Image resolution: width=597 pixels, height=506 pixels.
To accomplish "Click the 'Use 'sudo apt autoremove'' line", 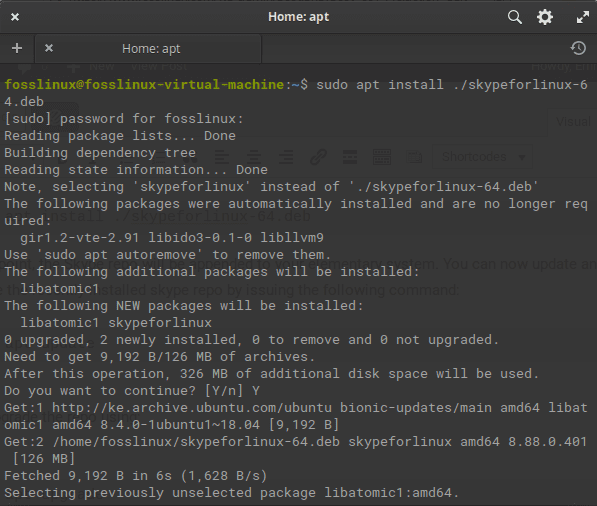I will point(168,255).
